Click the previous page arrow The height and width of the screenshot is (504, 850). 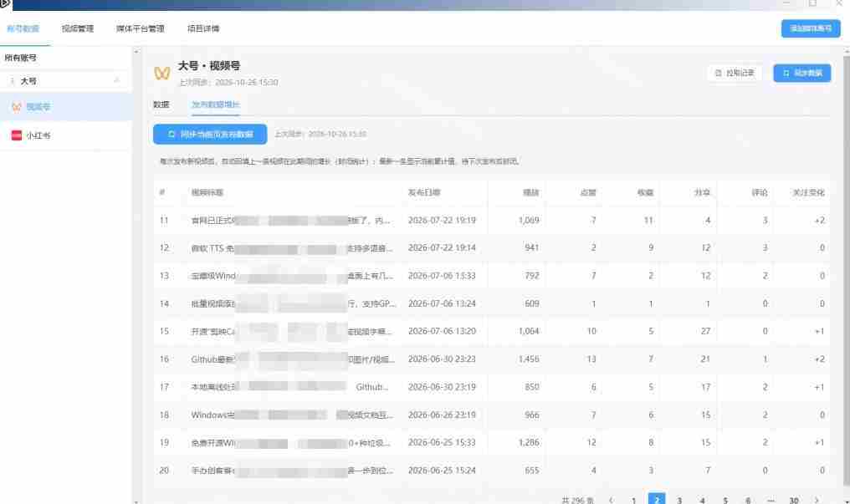point(612,500)
